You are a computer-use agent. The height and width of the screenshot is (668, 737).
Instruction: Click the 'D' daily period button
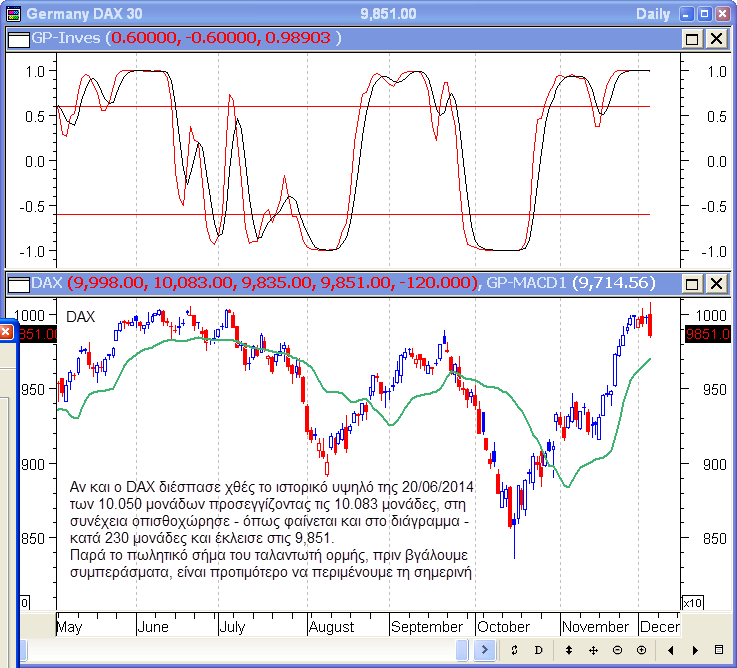[x=538, y=651]
